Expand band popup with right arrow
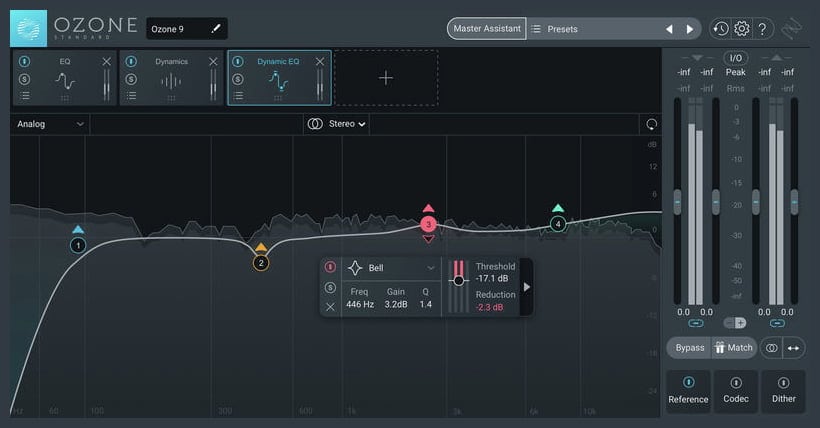The width and height of the screenshot is (820, 428). coord(527,287)
